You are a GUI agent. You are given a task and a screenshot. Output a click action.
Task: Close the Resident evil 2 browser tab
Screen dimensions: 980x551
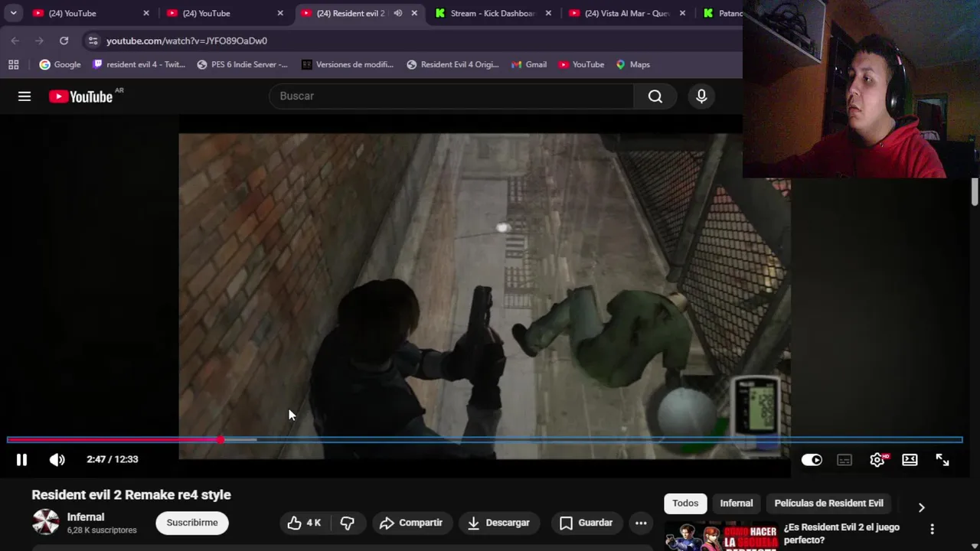tap(414, 13)
